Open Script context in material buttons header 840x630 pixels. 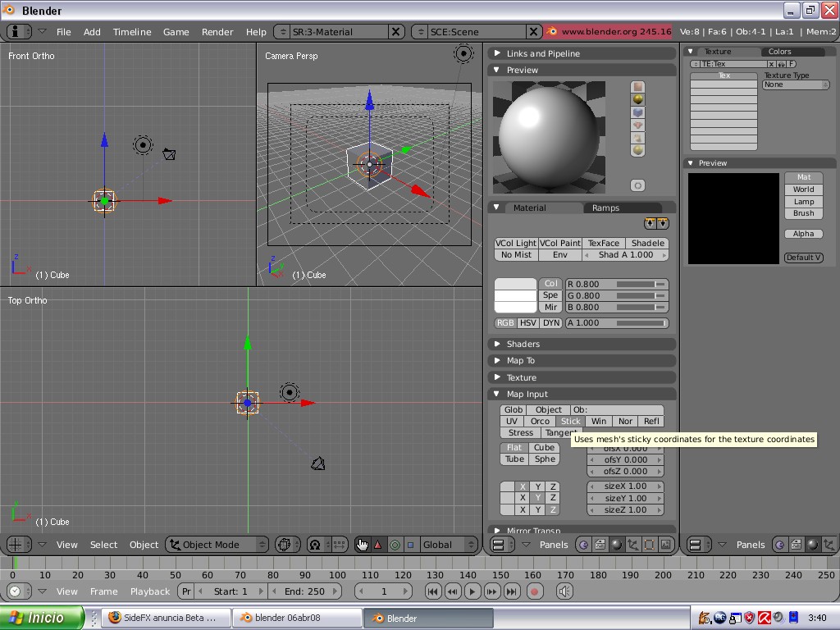pos(600,545)
